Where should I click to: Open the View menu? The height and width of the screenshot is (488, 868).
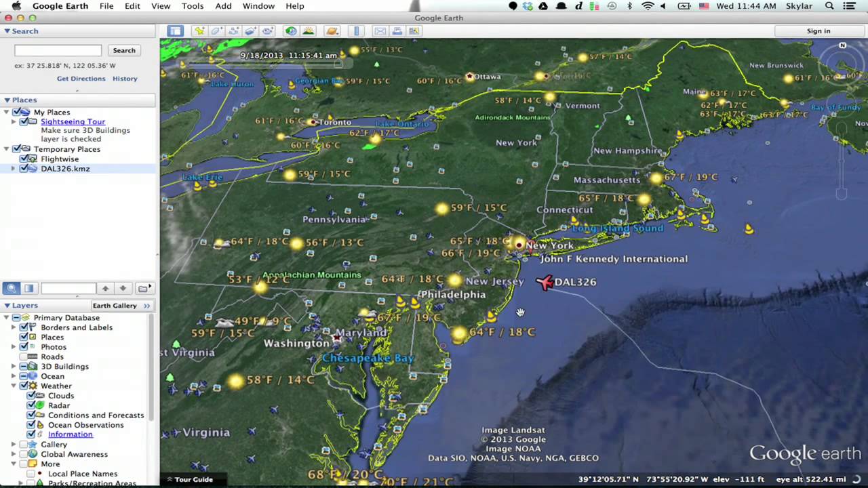(161, 6)
